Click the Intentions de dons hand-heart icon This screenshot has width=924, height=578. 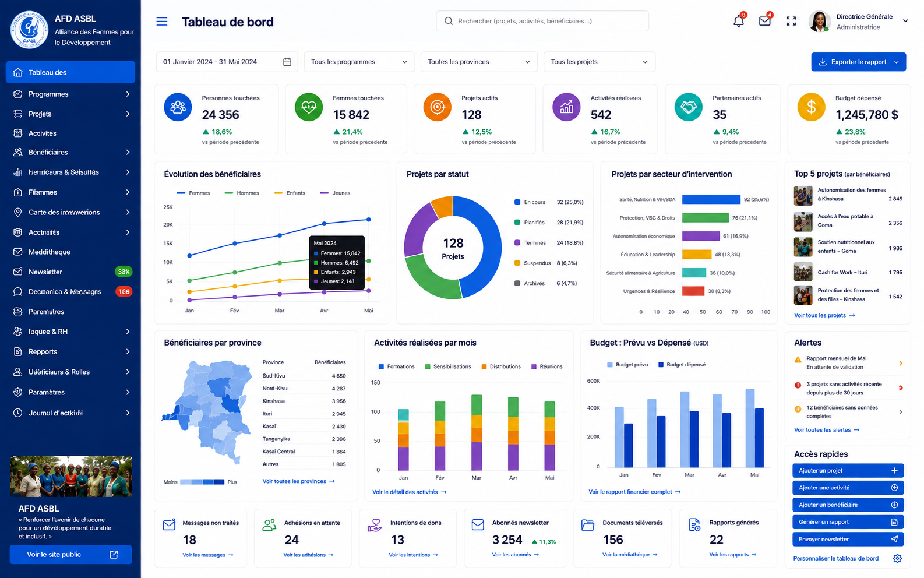click(374, 525)
